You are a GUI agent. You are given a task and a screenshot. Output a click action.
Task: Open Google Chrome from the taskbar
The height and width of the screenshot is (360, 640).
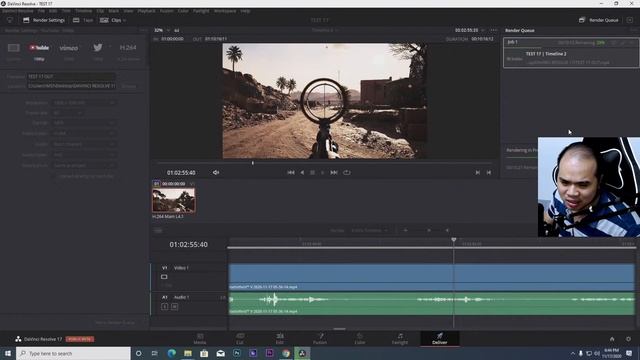286,353
